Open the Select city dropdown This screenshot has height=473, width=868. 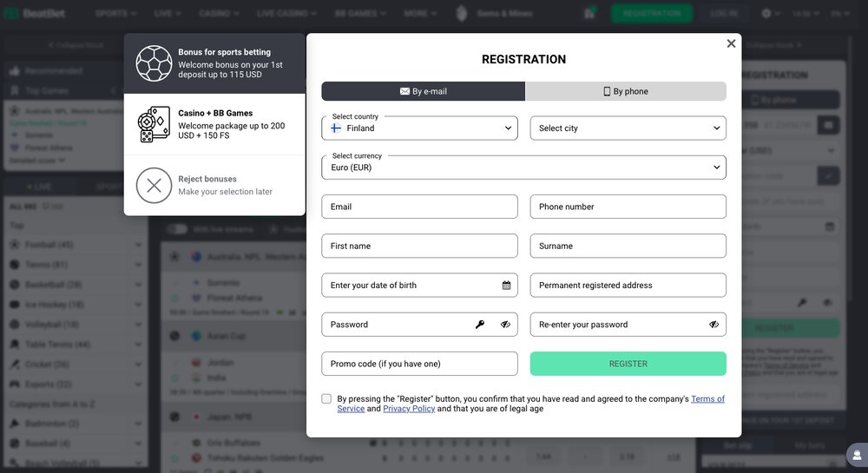click(x=628, y=128)
